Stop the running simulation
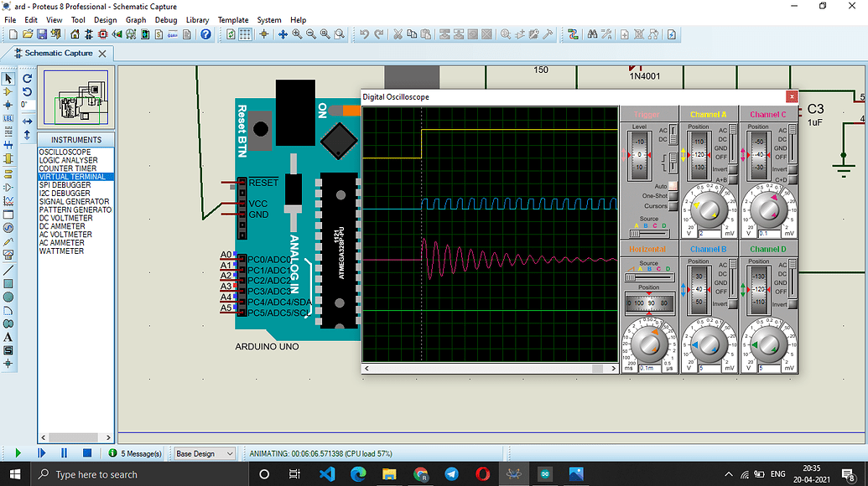 pyautogui.click(x=86, y=452)
